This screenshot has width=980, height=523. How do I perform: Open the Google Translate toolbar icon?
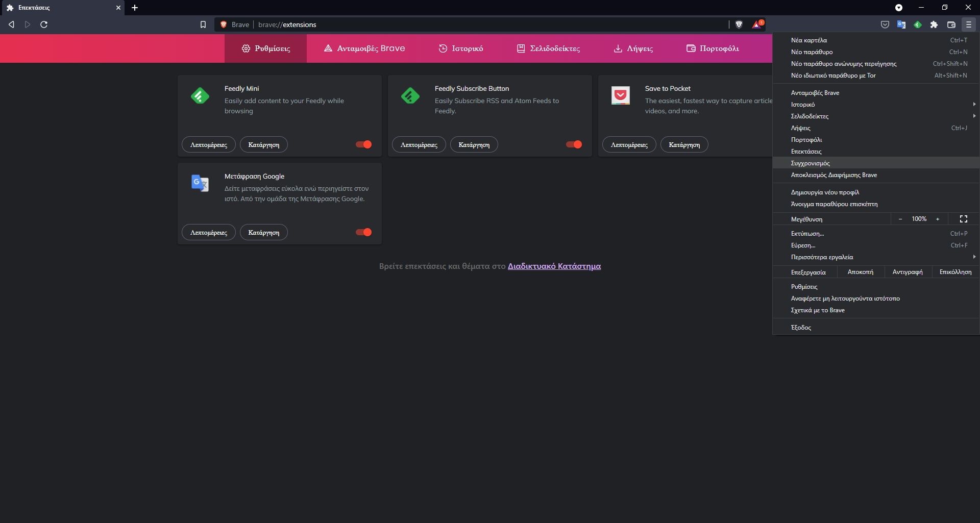coord(901,24)
